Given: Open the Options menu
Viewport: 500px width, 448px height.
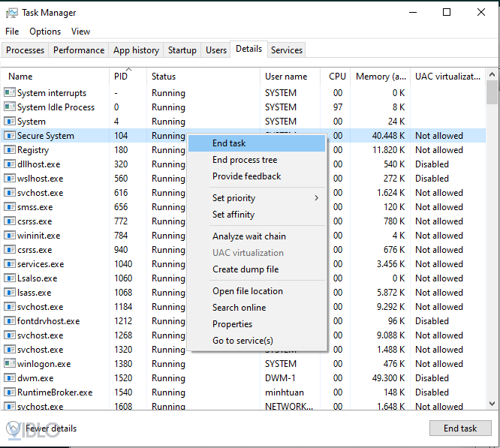Looking at the screenshot, I should (x=45, y=32).
